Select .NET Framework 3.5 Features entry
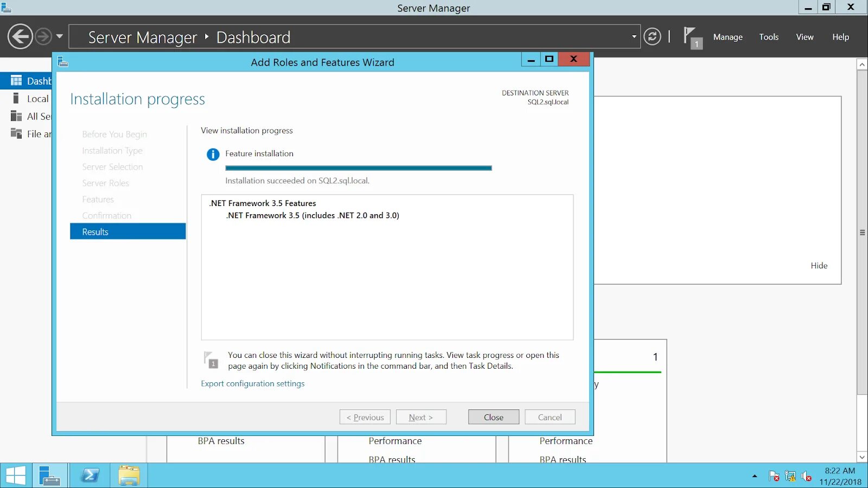 (x=263, y=203)
